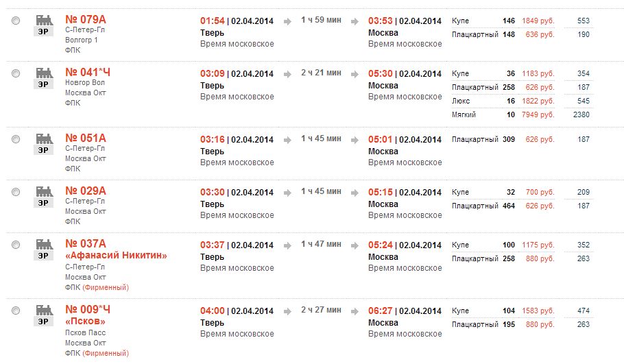The height and width of the screenshot is (364, 624).
Task: Click the Мягкий 7949 руб. price
Action: coord(538,114)
